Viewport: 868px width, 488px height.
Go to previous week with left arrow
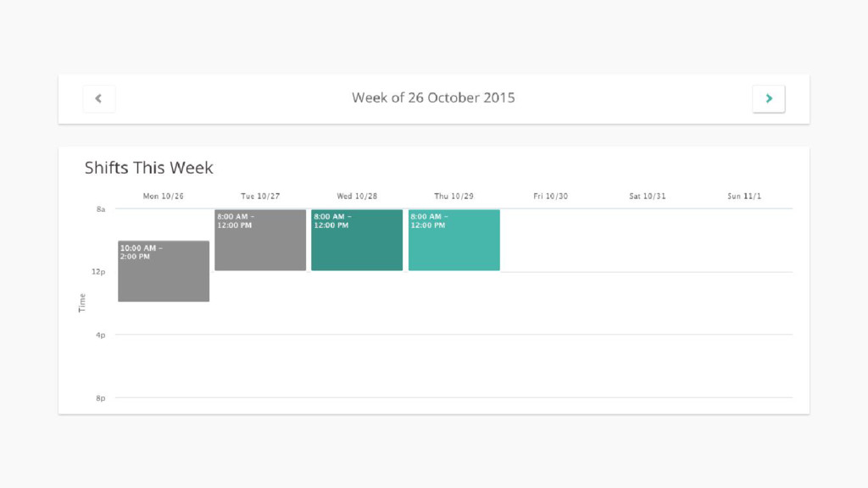point(99,98)
